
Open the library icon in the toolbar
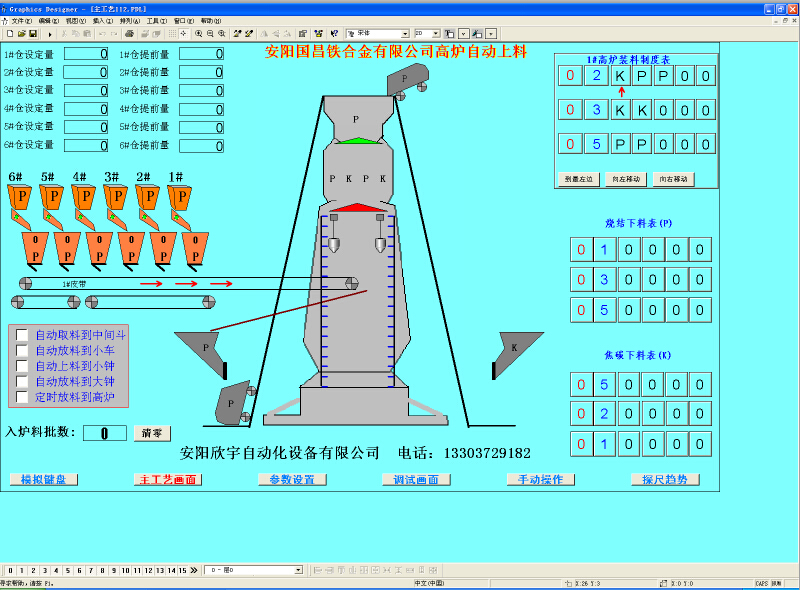[x=318, y=34]
